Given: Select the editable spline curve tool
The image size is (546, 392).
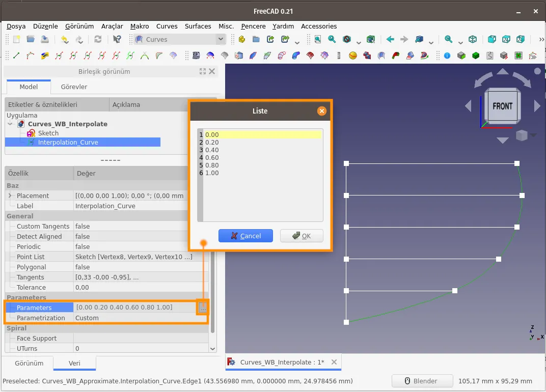Looking at the screenshot, I should [30, 55].
